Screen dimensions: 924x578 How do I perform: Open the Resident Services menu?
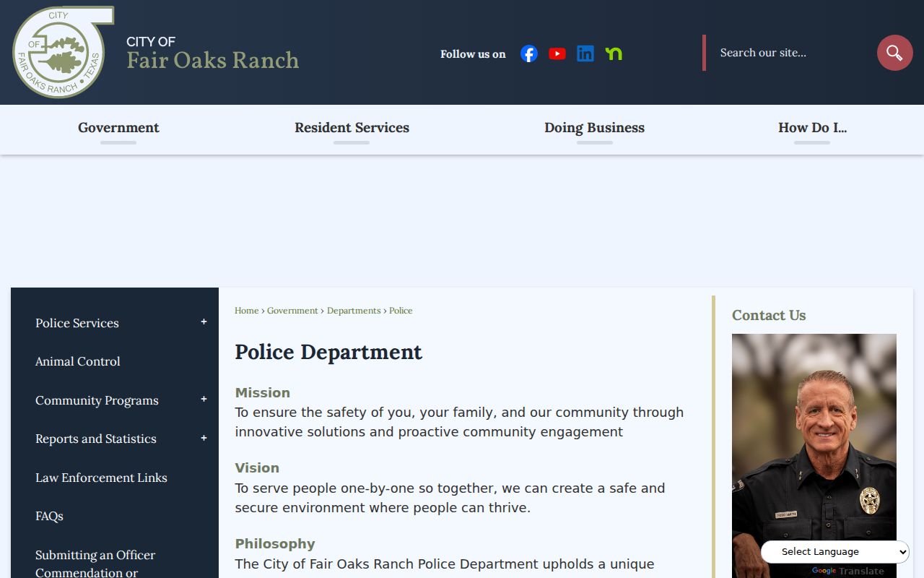(352, 128)
